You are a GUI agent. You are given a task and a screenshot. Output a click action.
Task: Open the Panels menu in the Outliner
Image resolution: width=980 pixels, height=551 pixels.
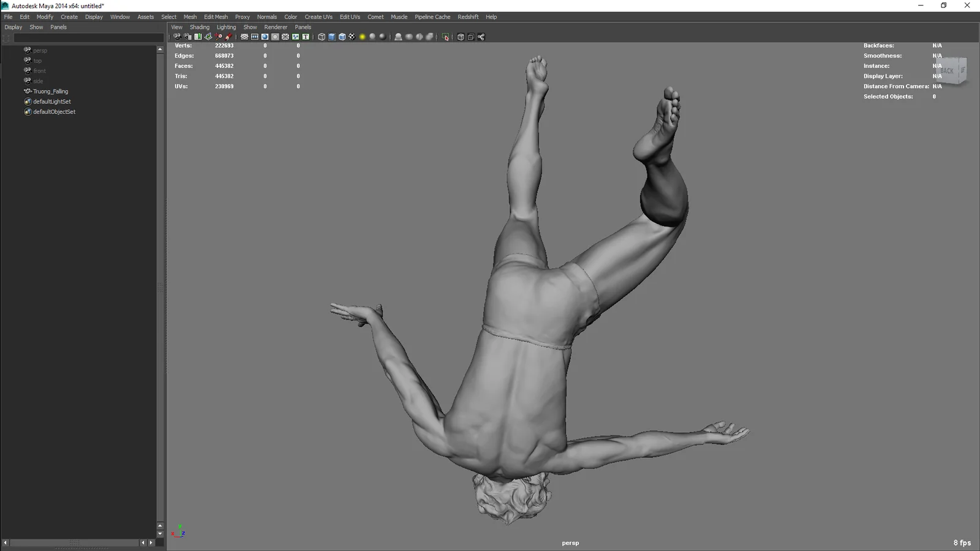[58, 27]
